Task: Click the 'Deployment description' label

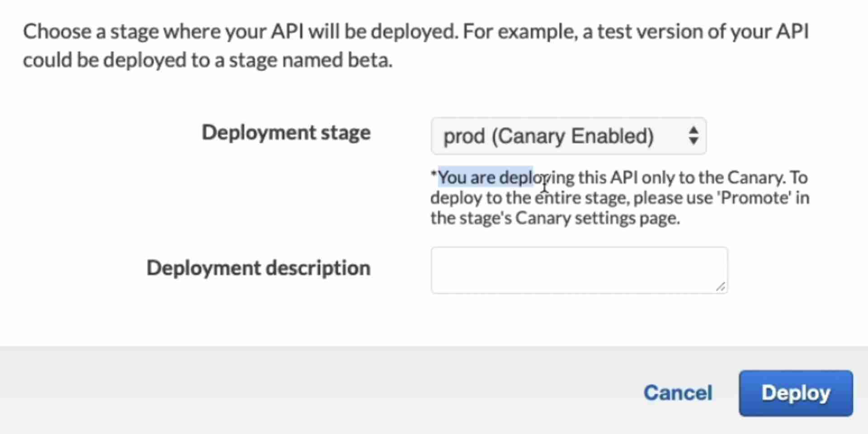Action: pyautogui.click(x=259, y=268)
